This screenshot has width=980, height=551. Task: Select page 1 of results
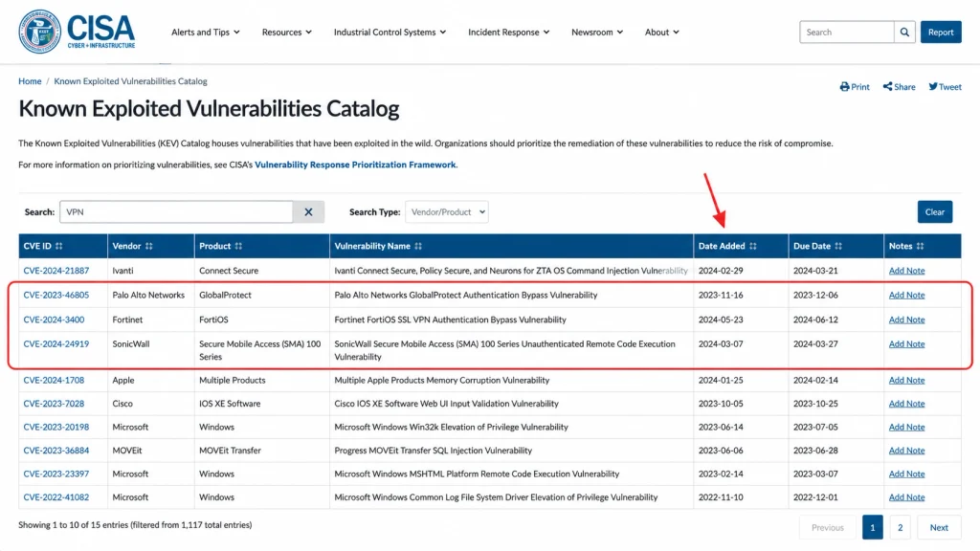tap(873, 527)
